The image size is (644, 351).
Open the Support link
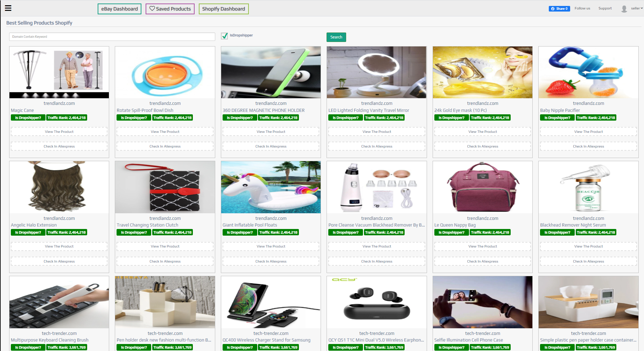click(x=605, y=8)
